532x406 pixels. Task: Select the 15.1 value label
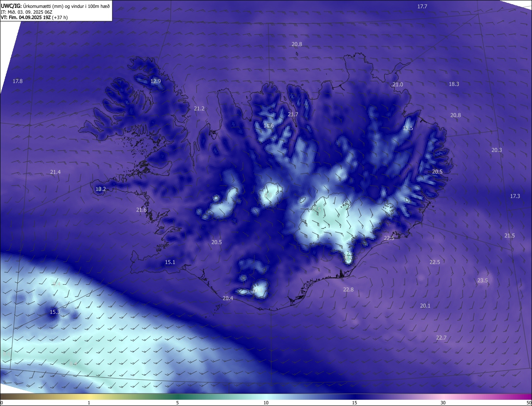click(x=170, y=262)
